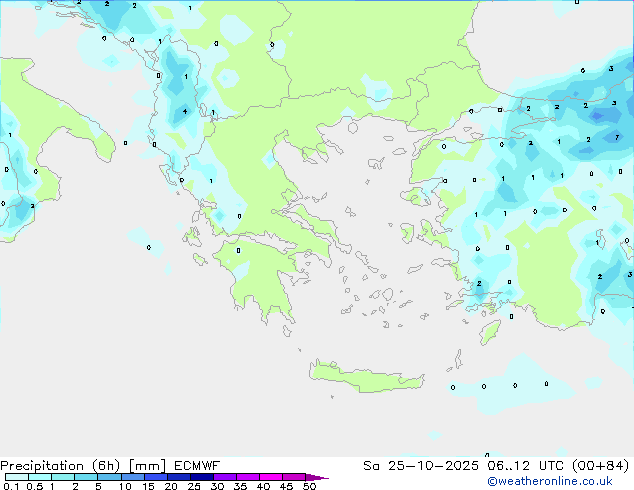The width and height of the screenshot is (634, 490).
Task: Click the legend scale label 35
Action: coord(240,486)
